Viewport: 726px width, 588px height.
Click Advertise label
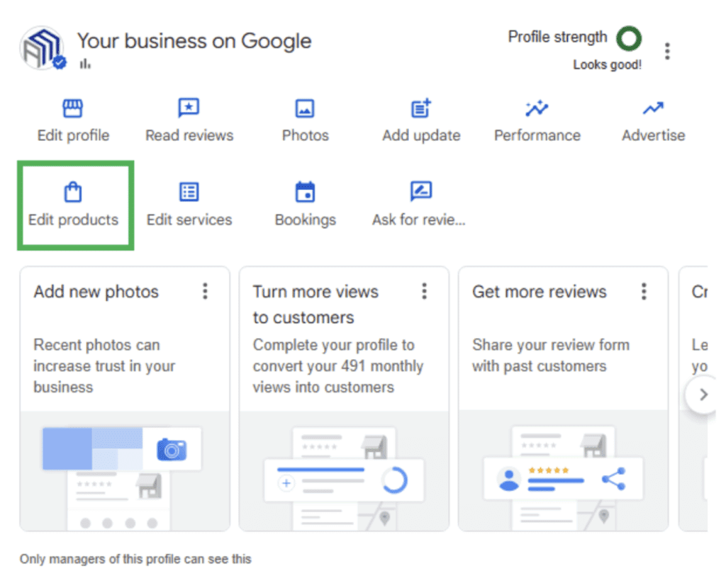[653, 135]
